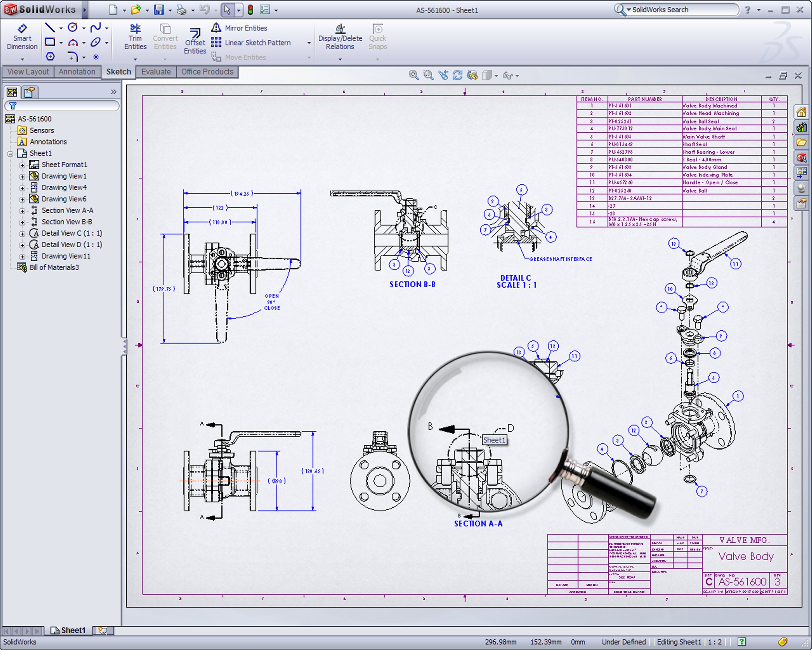Click the Zoom to Fit icon

(413, 75)
